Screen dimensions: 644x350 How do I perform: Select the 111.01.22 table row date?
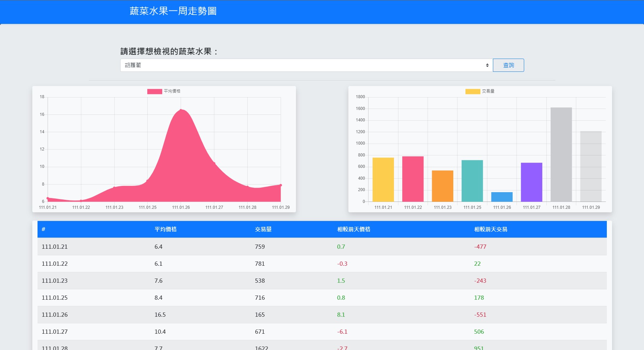pos(55,264)
